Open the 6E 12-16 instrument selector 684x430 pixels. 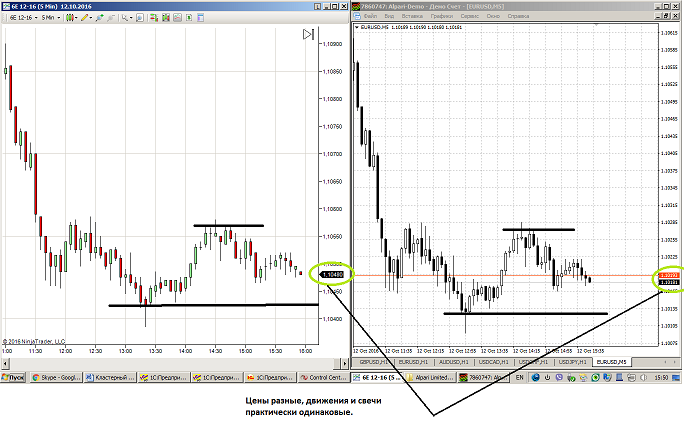pos(23,17)
